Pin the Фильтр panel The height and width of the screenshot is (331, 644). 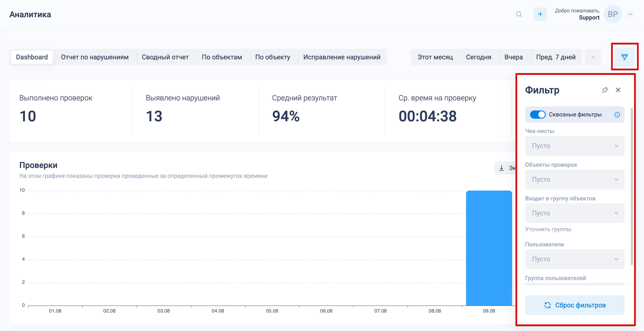[605, 90]
